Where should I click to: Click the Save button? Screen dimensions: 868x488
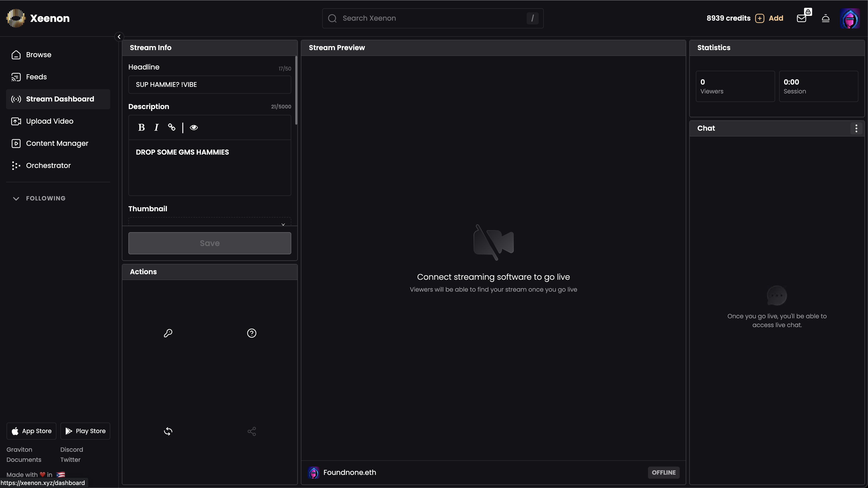[209, 243]
